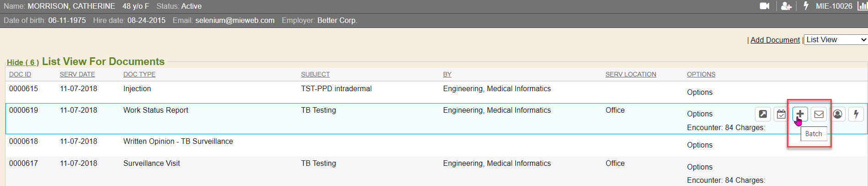This screenshot has height=186, width=868.
Task: Expand Options for document 0000615
Action: click(699, 92)
